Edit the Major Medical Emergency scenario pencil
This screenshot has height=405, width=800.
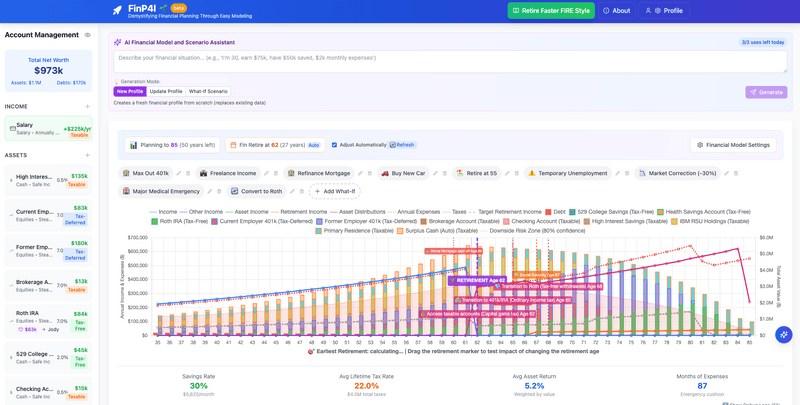coord(209,191)
